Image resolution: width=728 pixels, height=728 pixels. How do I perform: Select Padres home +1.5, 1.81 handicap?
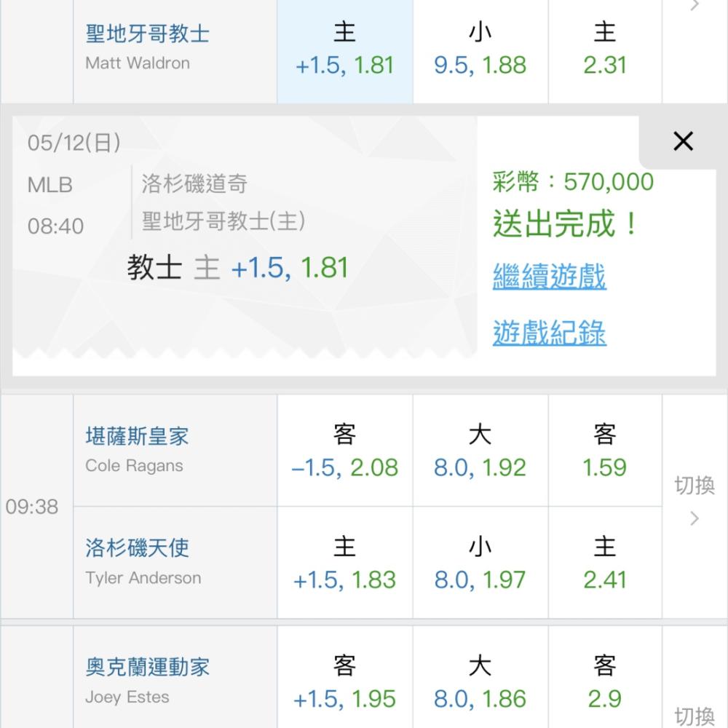click(344, 51)
